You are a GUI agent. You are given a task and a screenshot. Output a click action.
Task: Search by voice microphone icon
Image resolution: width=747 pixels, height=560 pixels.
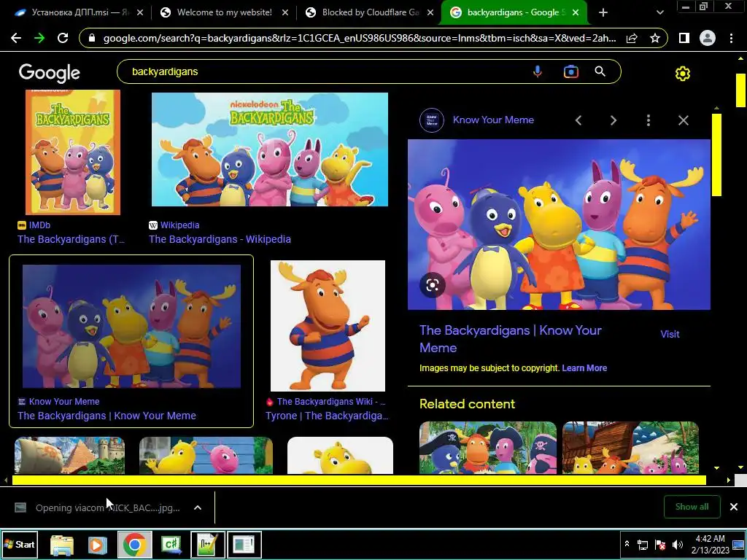538,72
